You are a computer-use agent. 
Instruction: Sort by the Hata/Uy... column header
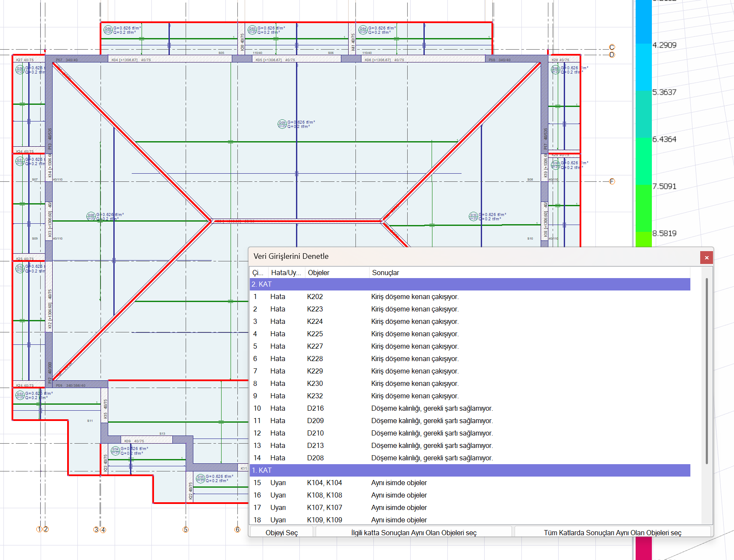(x=286, y=273)
